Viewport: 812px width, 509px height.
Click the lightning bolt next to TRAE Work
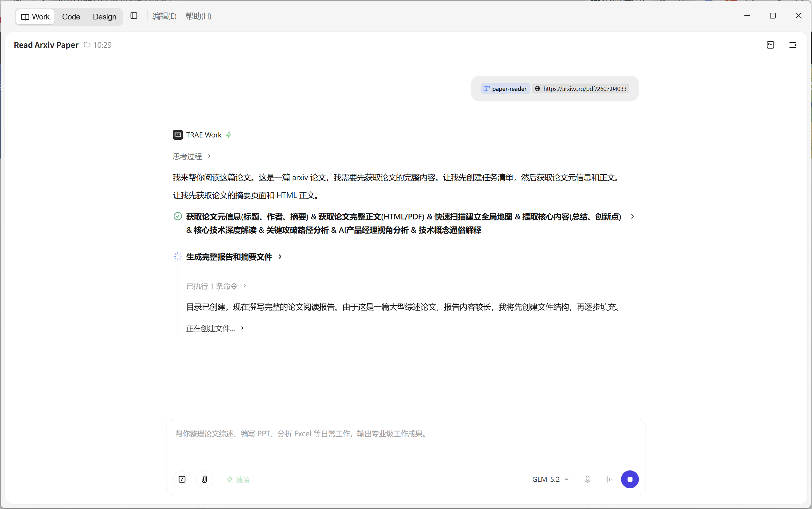click(229, 135)
